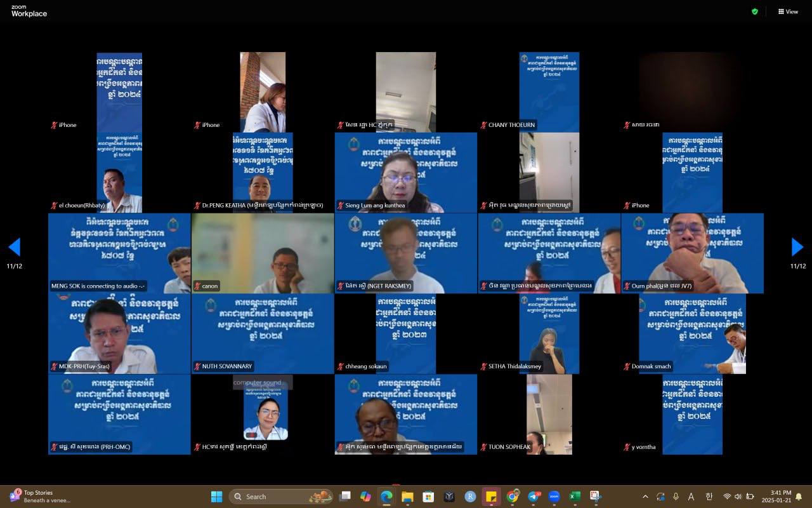The image size is (812, 508).
Task: Go to previous gallery page arrow
Action: 14,247
